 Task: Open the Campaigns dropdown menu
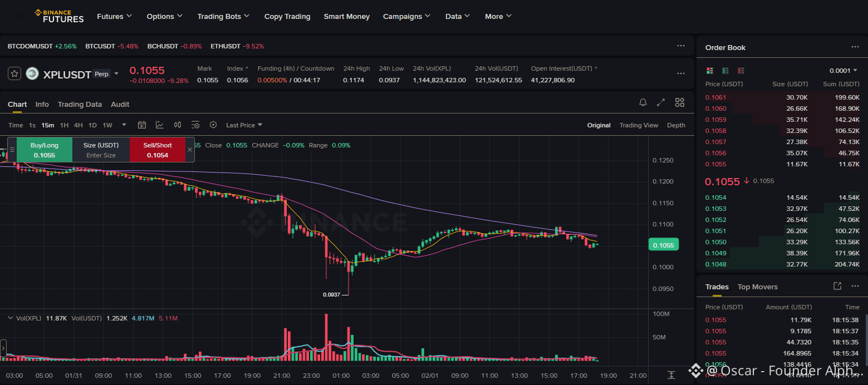(x=407, y=16)
